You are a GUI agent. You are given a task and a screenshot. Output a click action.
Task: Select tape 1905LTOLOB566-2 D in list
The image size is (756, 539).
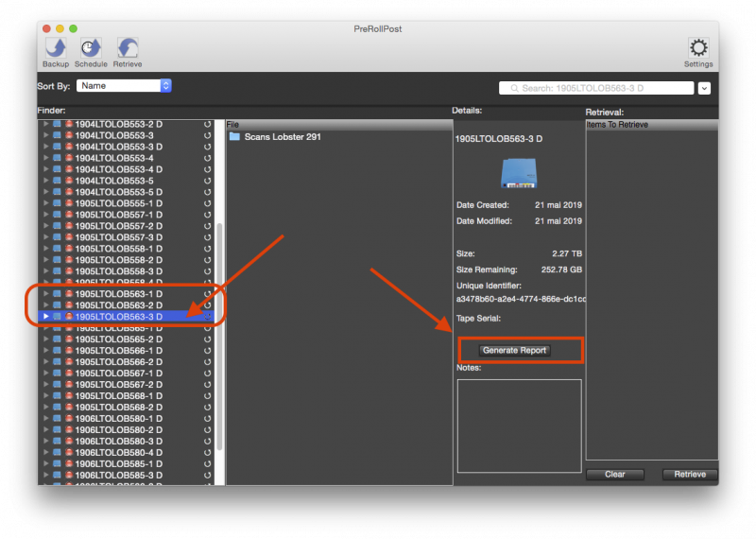pos(118,362)
